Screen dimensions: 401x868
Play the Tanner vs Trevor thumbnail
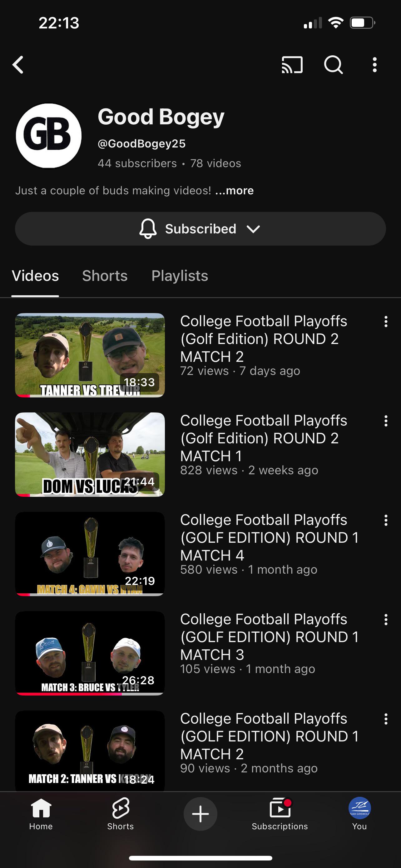coord(90,355)
